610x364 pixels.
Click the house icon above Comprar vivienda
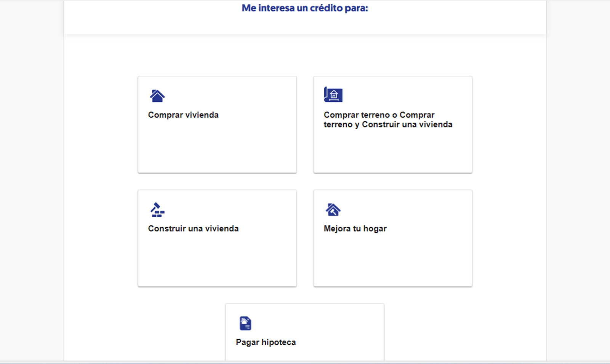coord(157,96)
